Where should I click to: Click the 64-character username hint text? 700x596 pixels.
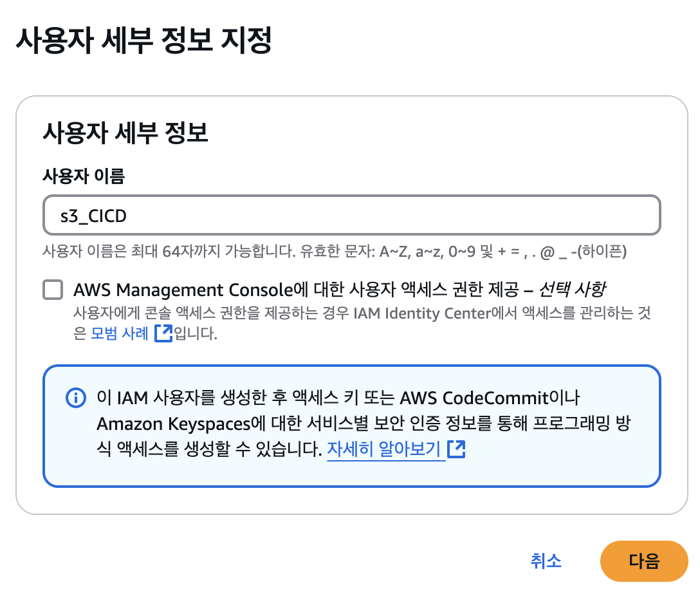[335, 252]
